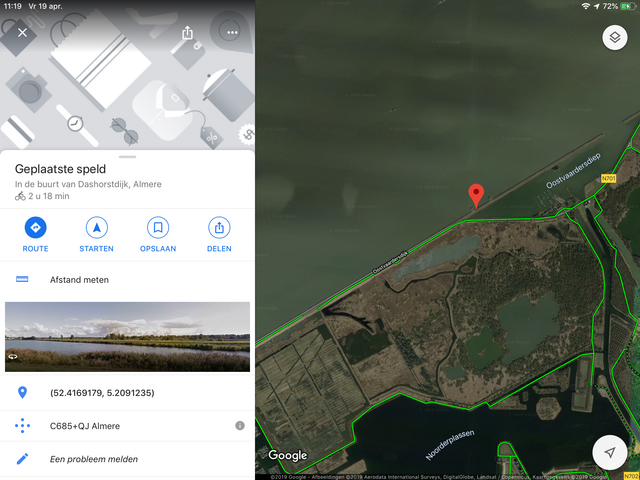Close the dropped pin panel
Viewport: 640px width, 480px height.
click(22, 32)
